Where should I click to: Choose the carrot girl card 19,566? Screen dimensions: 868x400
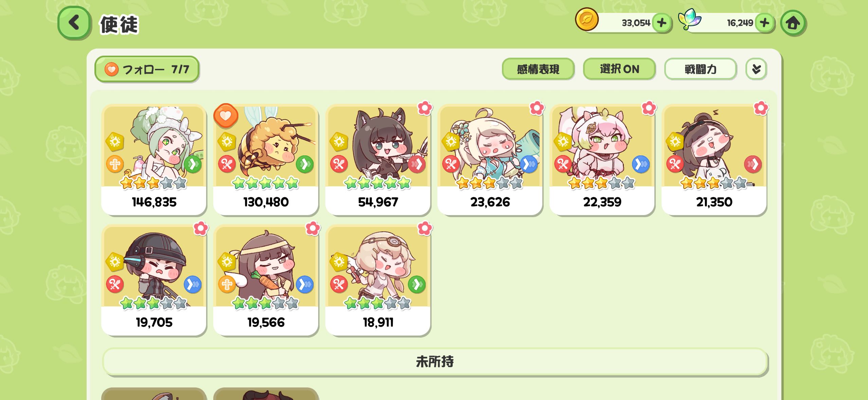(x=266, y=280)
